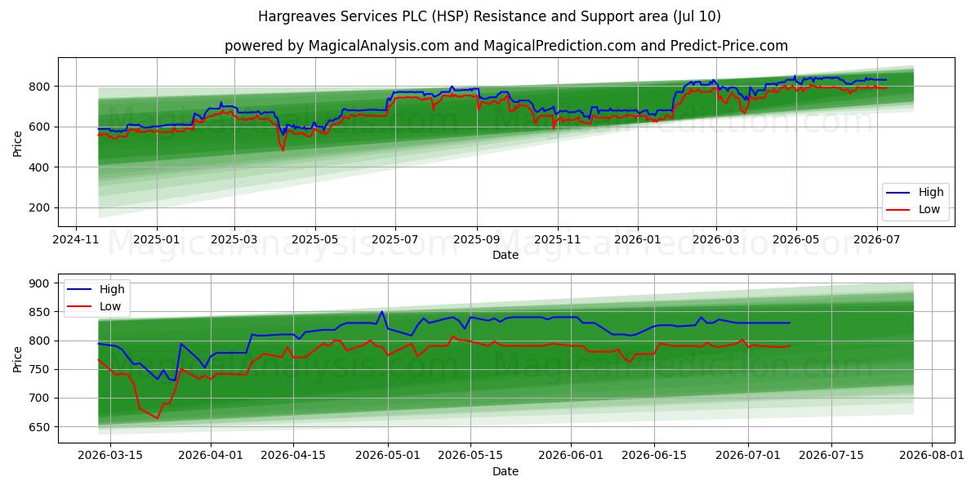Click the '2026-05' x-axis tick label
This screenshot has height=490, width=980.
pos(796,240)
